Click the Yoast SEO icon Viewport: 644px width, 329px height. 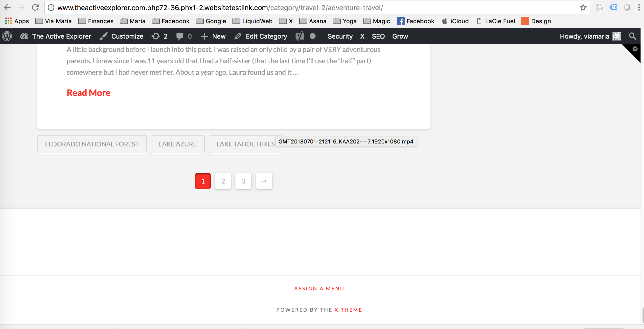click(x=299, y=36)
